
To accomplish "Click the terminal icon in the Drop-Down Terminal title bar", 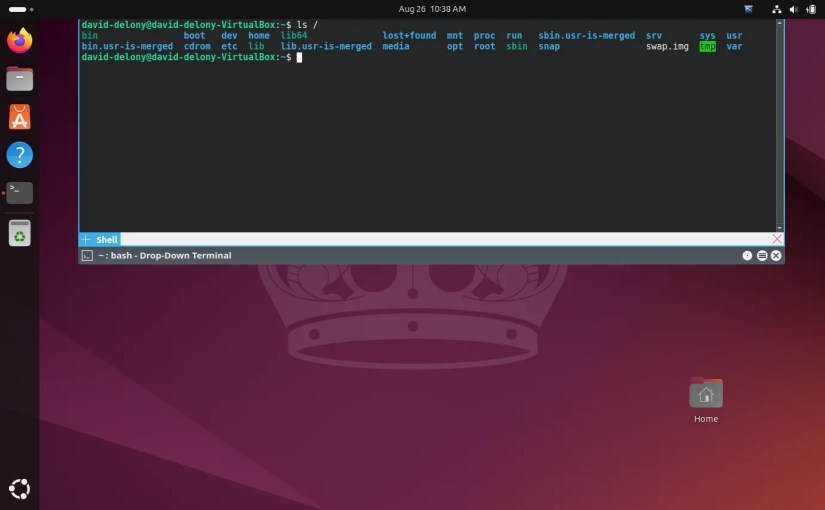I will point(87,256).
